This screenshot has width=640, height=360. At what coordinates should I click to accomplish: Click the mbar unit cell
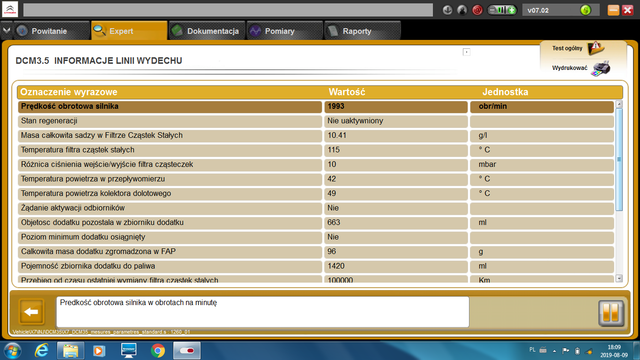(x=542, y=164)
